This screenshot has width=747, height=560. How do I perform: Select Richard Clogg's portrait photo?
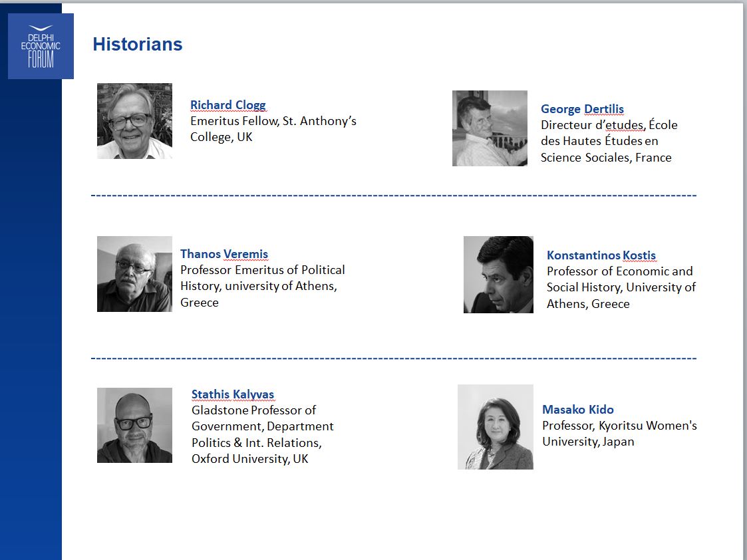click(135, 121)
